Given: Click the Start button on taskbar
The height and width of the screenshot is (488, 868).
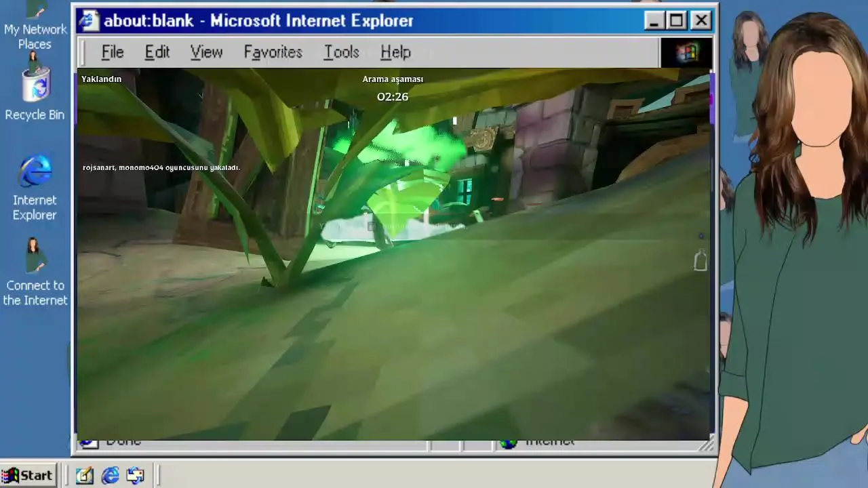Looking at the screenshot, I should click(28, 476).
